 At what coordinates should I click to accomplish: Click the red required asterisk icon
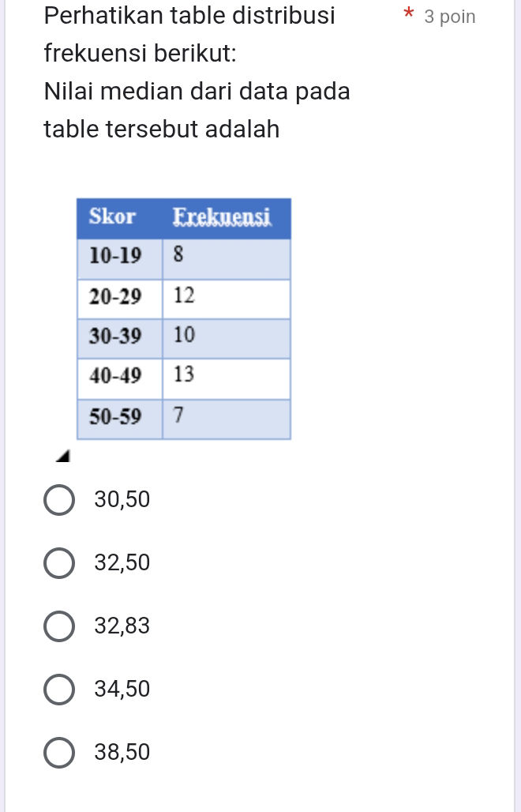tap(409, 15)
